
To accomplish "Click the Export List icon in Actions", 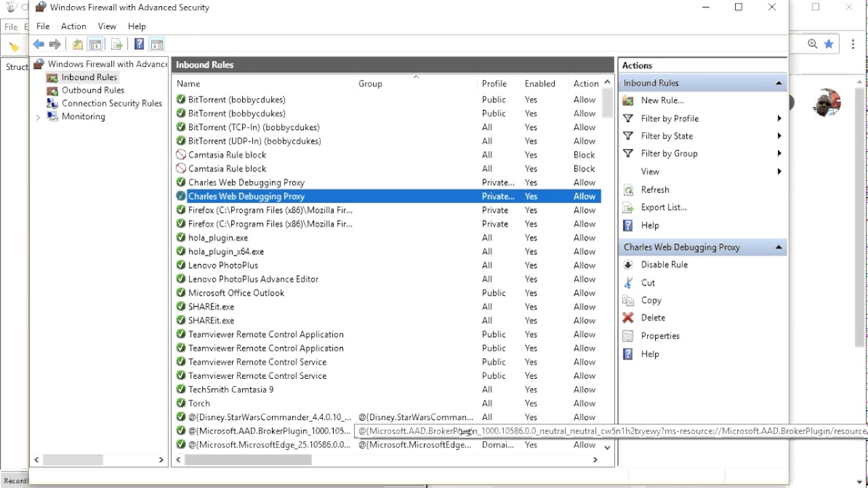I will (x=628, y=207).
